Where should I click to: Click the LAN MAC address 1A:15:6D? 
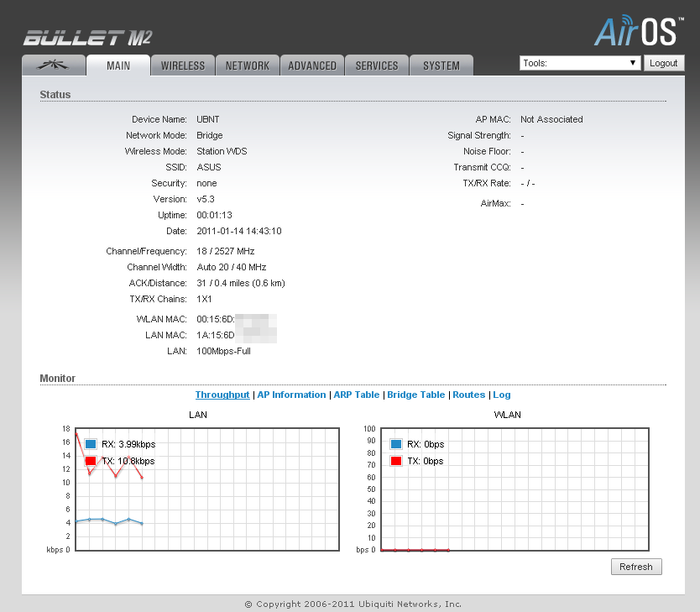[x=216, y=335]
